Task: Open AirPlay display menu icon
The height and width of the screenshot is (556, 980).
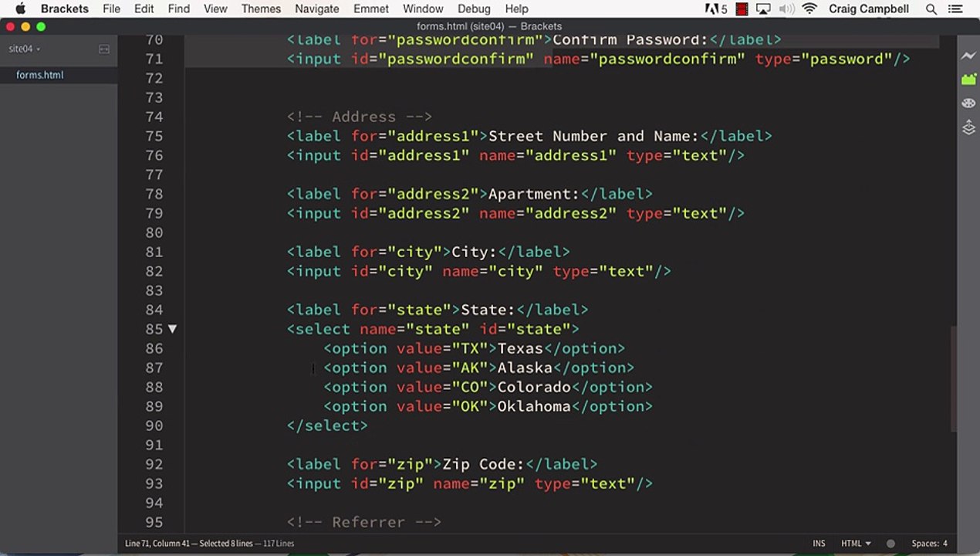Action: 763,9
